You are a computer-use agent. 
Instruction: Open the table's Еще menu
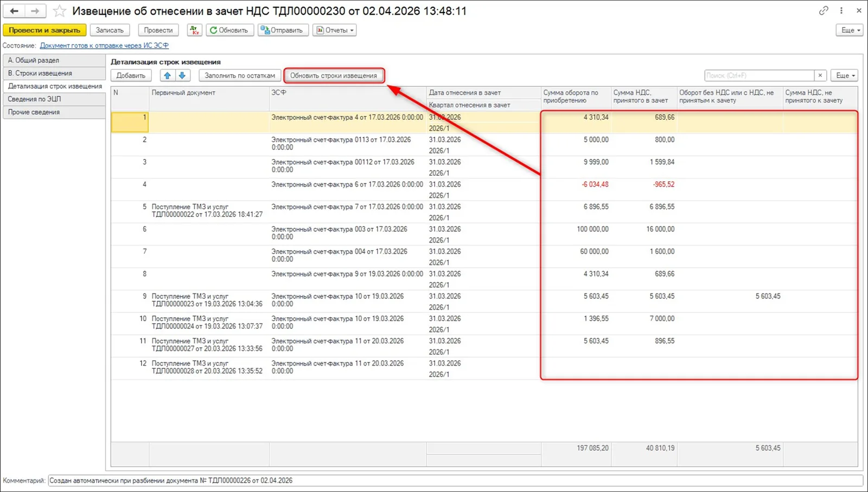(844, 75)
